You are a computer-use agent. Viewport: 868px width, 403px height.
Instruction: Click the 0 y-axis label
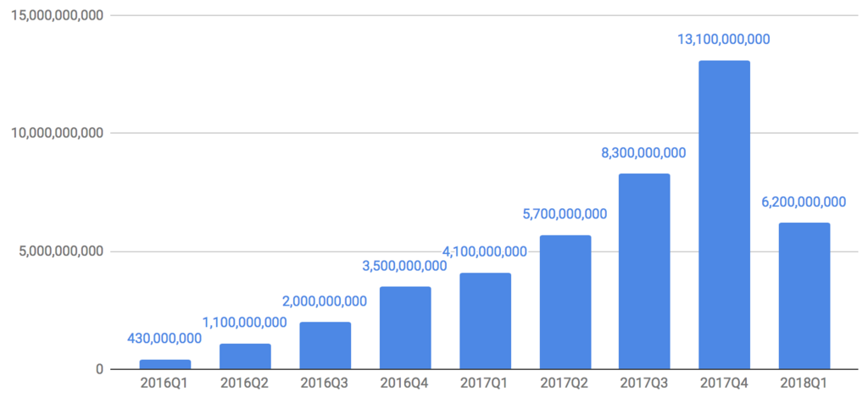[x=100, y=369]
